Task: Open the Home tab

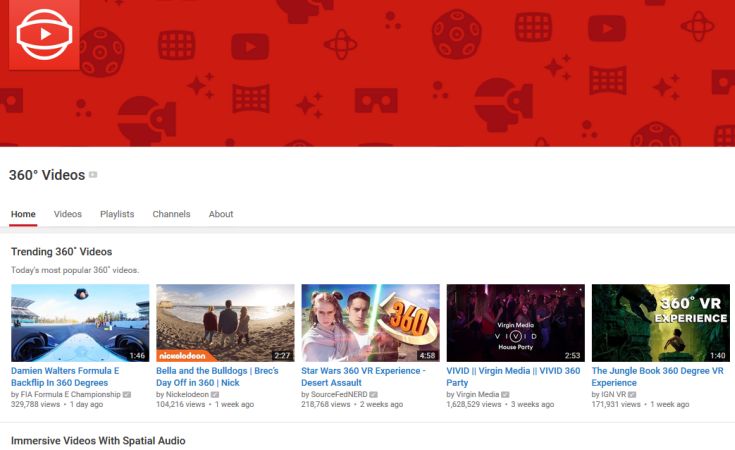Action: point(23,214)
